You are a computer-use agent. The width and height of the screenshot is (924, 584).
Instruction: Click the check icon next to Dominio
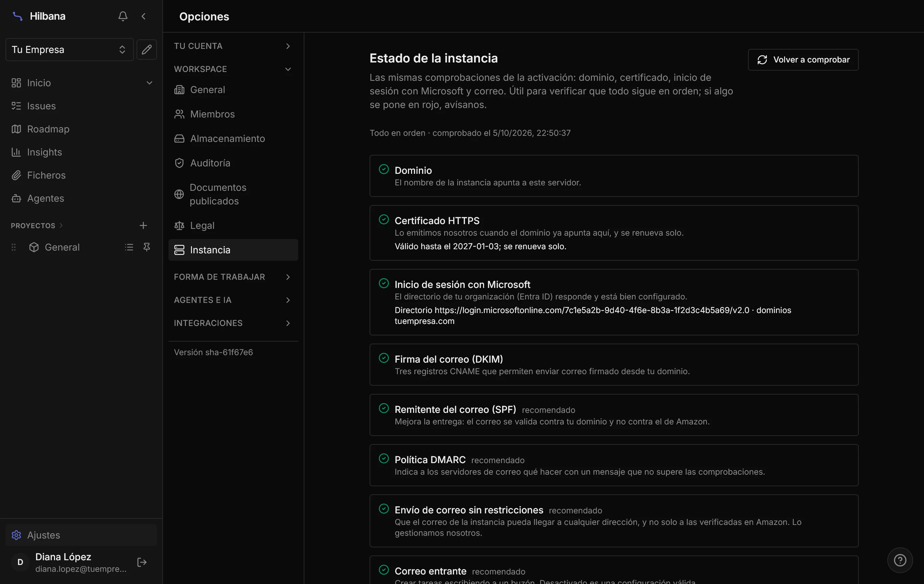pyautogui.click(x=384, y=169)
